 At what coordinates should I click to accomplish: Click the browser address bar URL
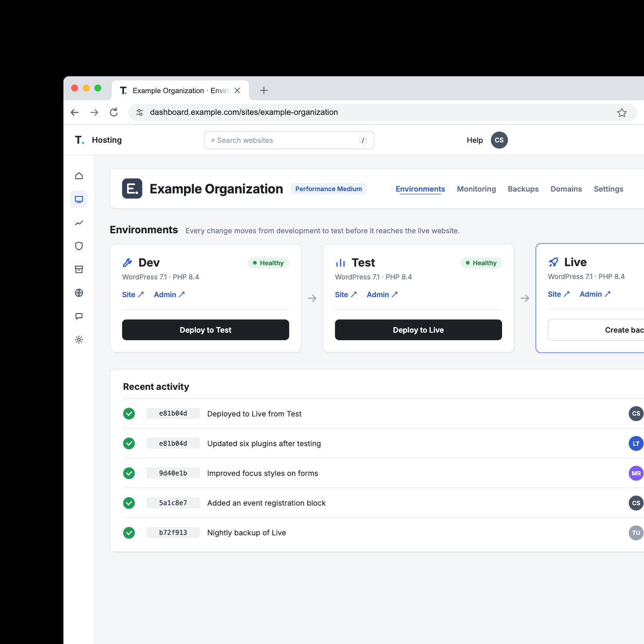244,112
